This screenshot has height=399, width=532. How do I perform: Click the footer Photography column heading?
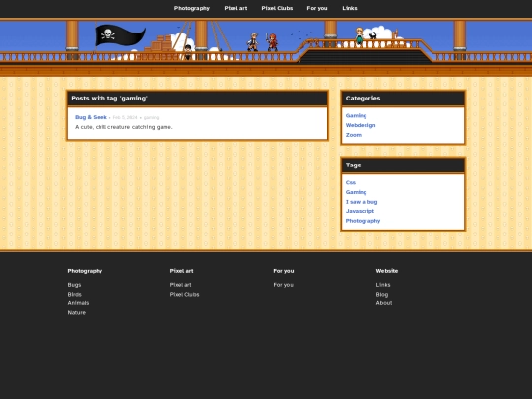pos(85,271)
